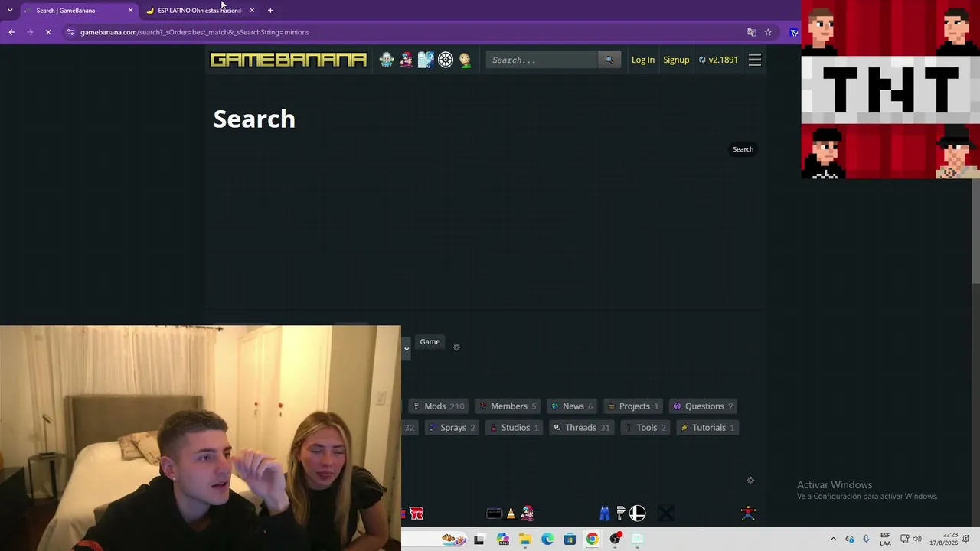Filter results by Projects 1
Image resolution: width=980 pixels, height=551 pixels.
pyautogui.click(x=633, y=406)
